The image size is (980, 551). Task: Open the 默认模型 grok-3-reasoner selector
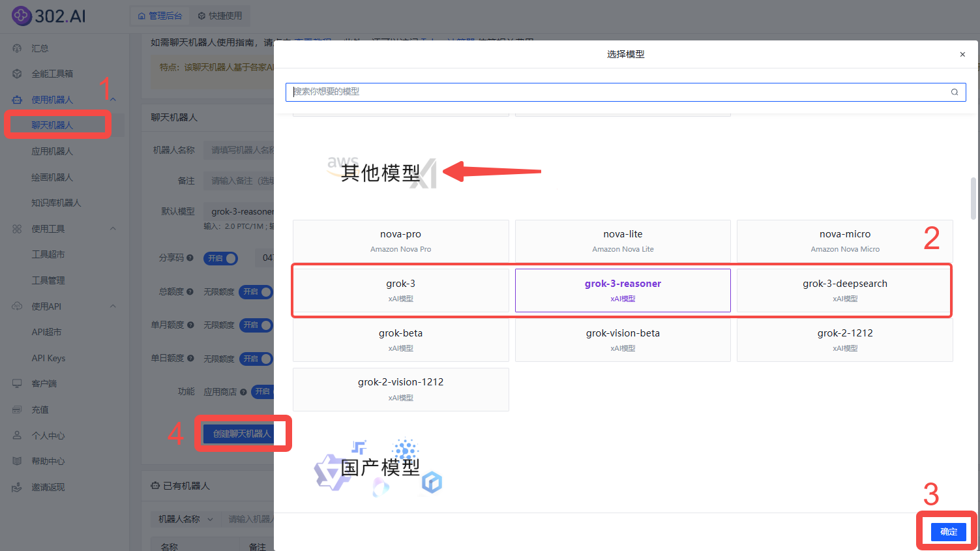click(x=239, y=211)
